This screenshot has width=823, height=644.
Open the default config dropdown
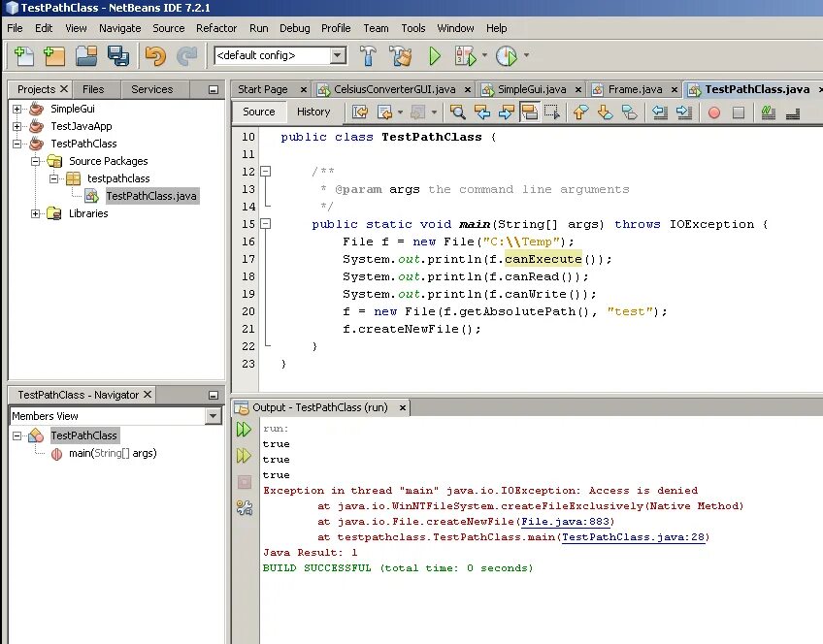coord(338,55)
